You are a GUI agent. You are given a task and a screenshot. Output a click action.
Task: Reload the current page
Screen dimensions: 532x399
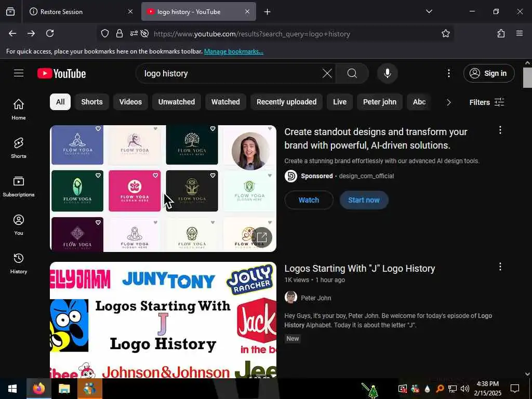point(50,33)
